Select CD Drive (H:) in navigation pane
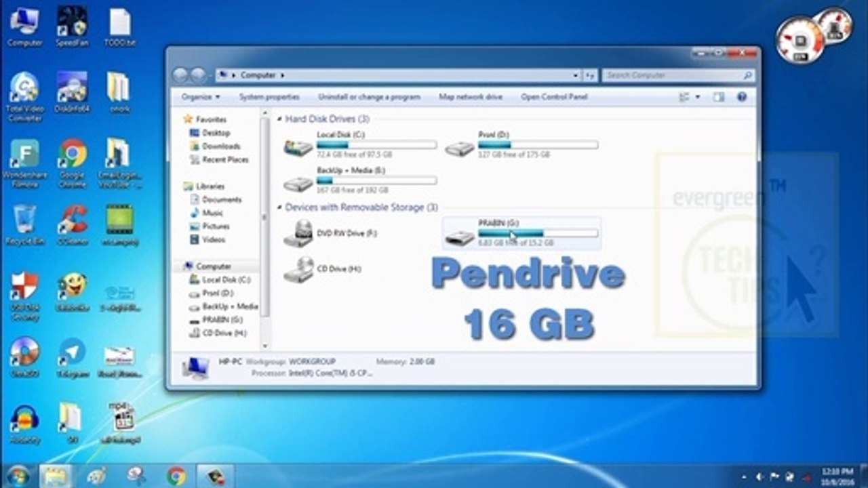The image size is (868, 488). click(x=218, y=333)
